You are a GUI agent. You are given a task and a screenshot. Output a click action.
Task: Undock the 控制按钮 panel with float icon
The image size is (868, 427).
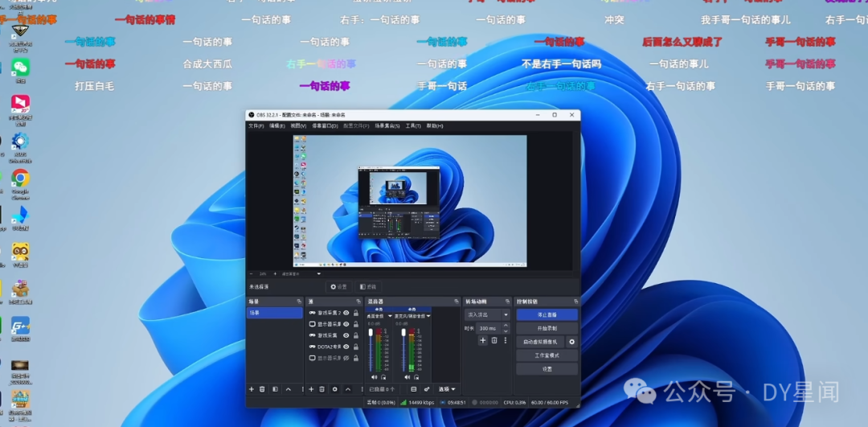pyautogui.click(x=575, y=302)
